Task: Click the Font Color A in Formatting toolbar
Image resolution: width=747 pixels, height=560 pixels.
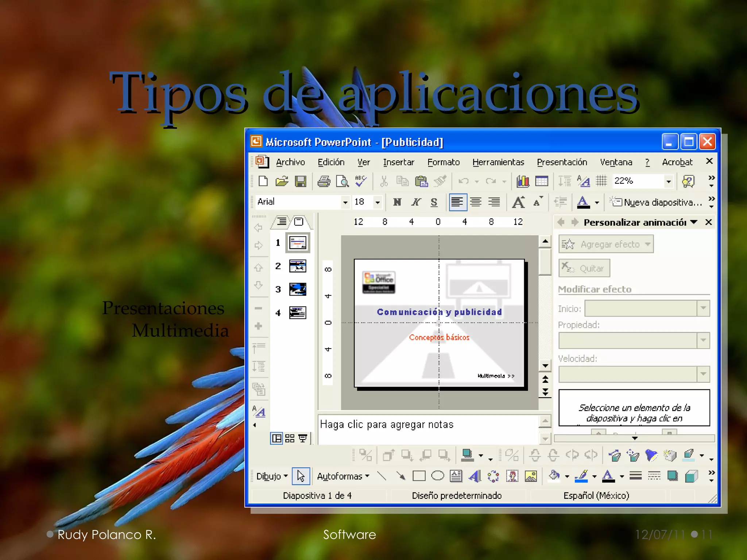Action: tap(583, 202)
